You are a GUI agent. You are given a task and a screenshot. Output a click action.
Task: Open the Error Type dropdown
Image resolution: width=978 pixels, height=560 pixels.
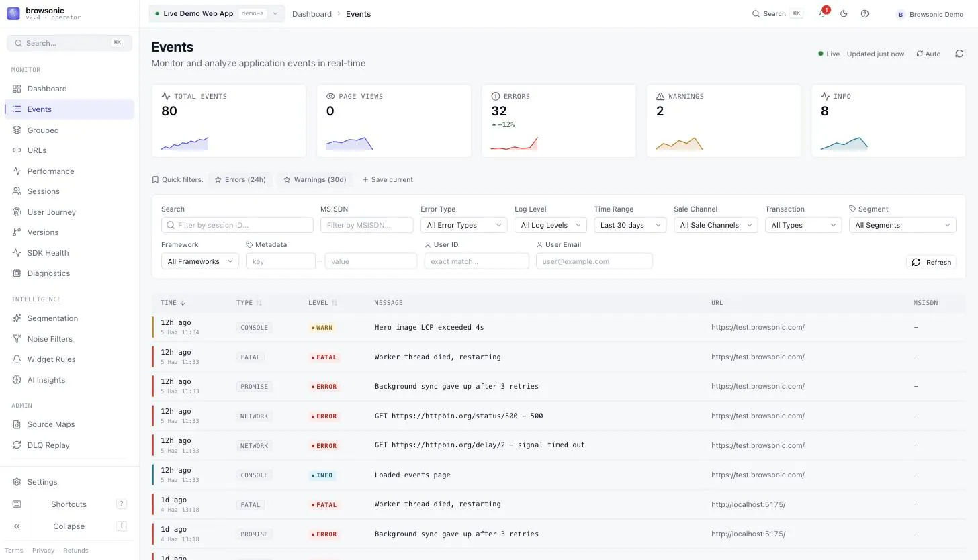pos(463,225)
